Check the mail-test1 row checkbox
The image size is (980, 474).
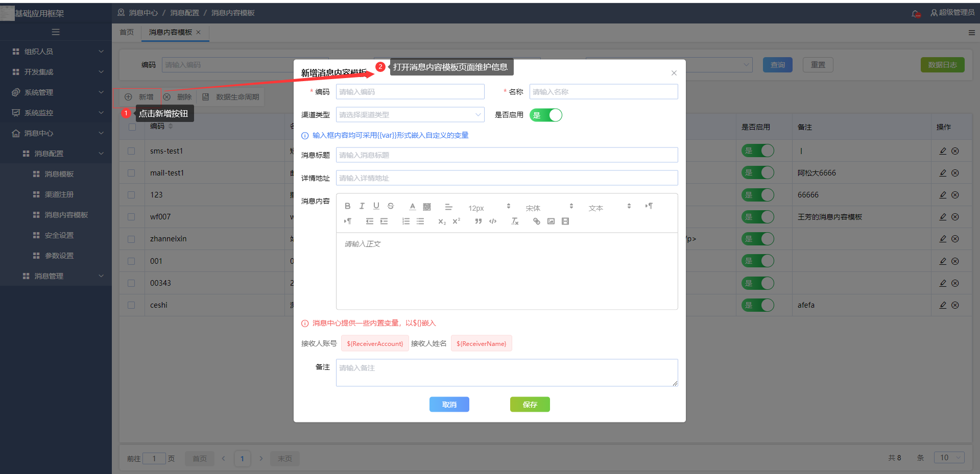point(131,173)
